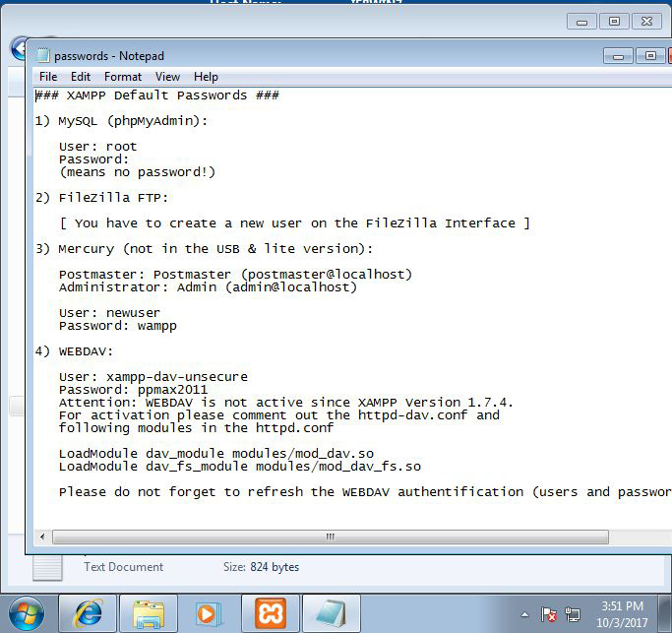Minimize the passwords Notepad window
Screen dimensions: 672x633
[618, 56]
